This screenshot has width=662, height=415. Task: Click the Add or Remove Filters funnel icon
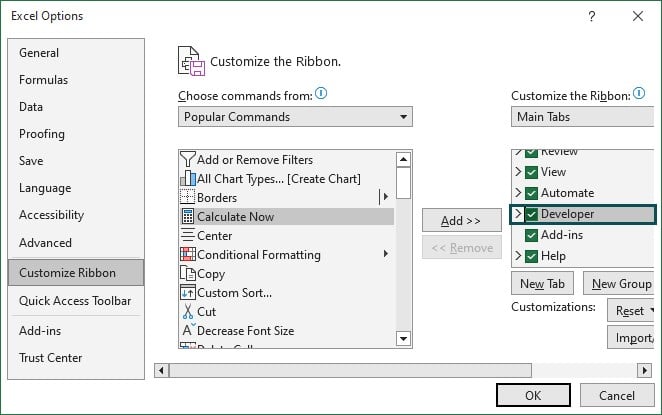(x=187, y=160)
